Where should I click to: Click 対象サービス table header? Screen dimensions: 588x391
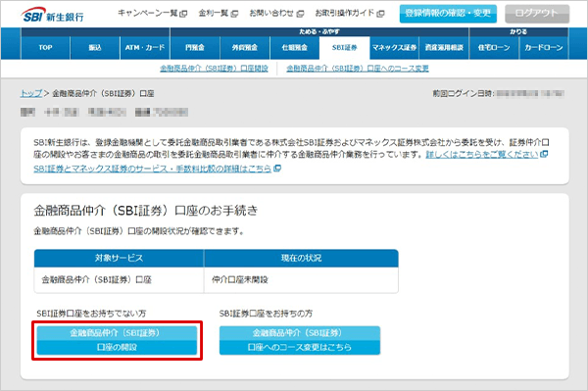pos(119,258)
